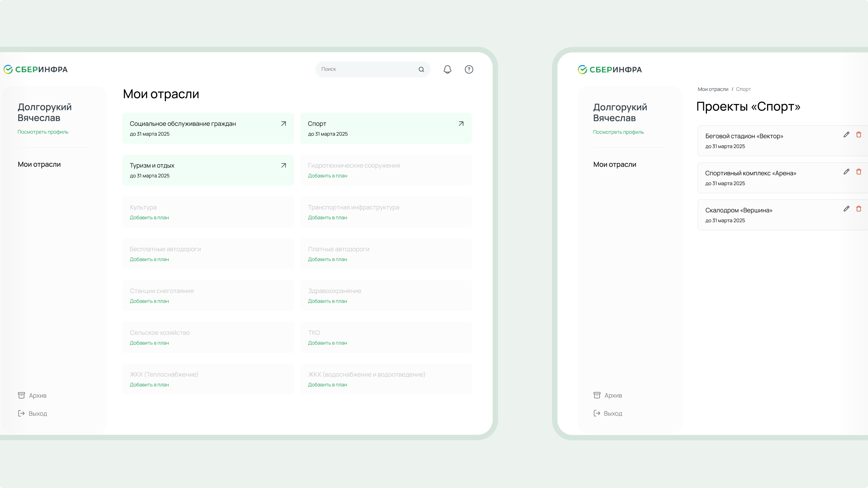868x488 pixels.
Task: Open Посмотреть профиль link in left sidebar
Action: click(43, 132)
